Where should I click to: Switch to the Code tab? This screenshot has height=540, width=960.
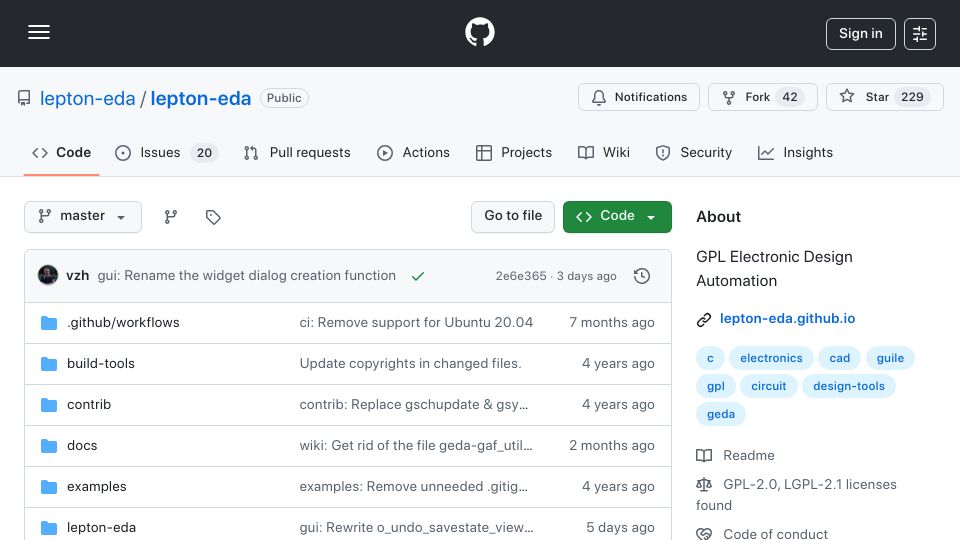[x=61, y=152]
